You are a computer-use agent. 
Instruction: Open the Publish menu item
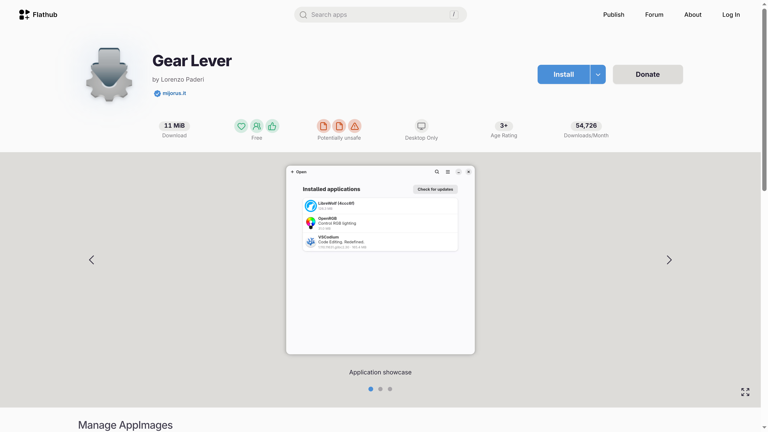pyautogui.click(x=613, y=15)
